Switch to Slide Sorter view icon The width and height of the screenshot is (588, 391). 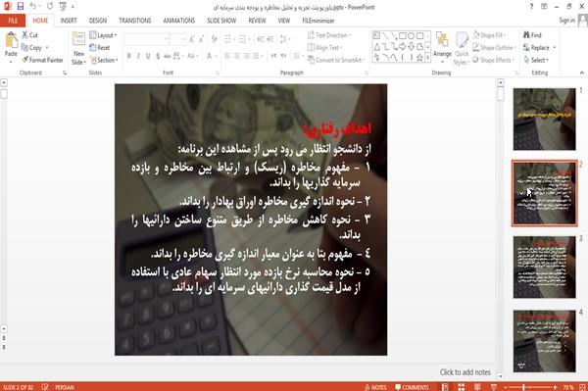461,387
